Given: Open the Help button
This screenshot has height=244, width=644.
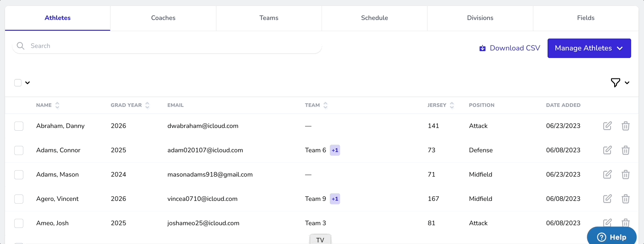Looking at the screenshot, I should pyautogui.click(x=611, y=237).
